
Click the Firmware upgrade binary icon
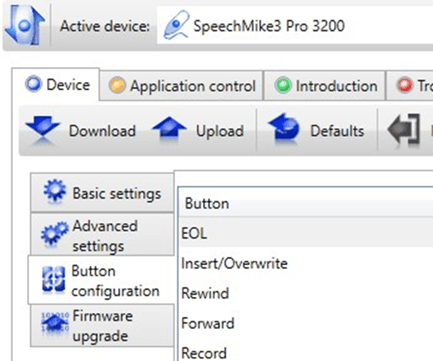point(55,322)
